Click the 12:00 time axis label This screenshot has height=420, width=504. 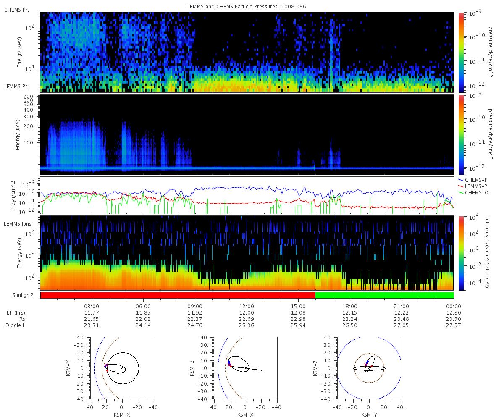[247, 307]
